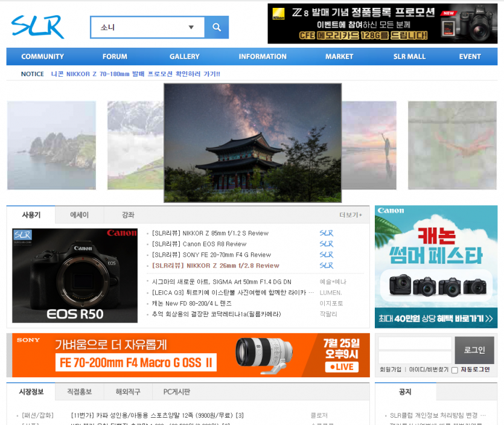
Task: Open the LEICA Q3 이스탄불 post
Action: [233, 293]
